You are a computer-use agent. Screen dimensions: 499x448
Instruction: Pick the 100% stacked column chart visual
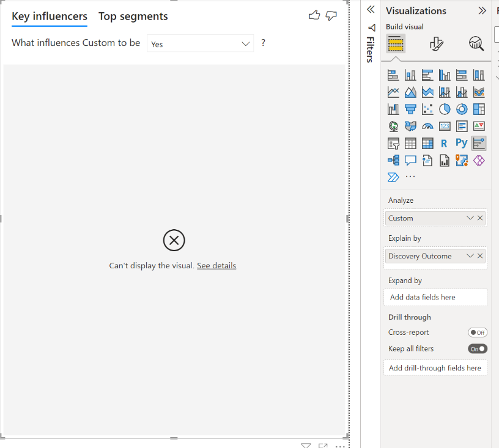(479, 75)
